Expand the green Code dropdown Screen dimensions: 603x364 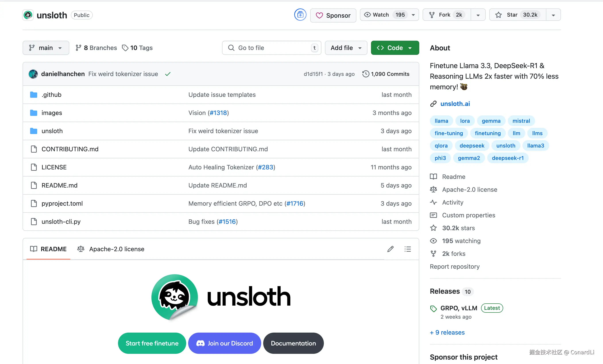coord(395,48)
